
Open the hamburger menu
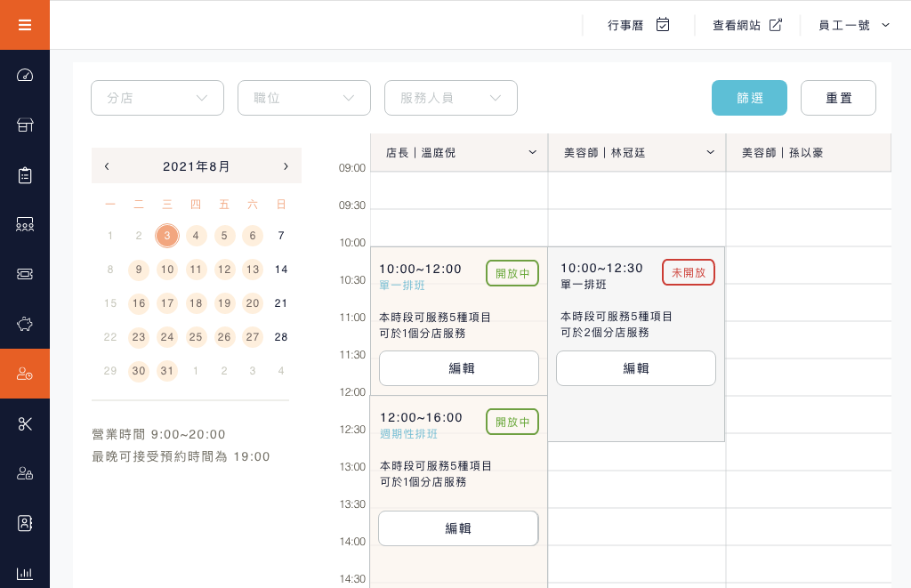(24, 25)
